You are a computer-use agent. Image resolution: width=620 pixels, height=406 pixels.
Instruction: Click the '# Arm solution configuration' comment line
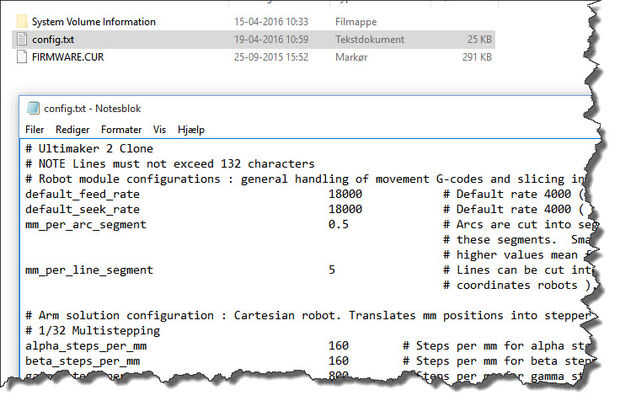(x=309, y=315)
